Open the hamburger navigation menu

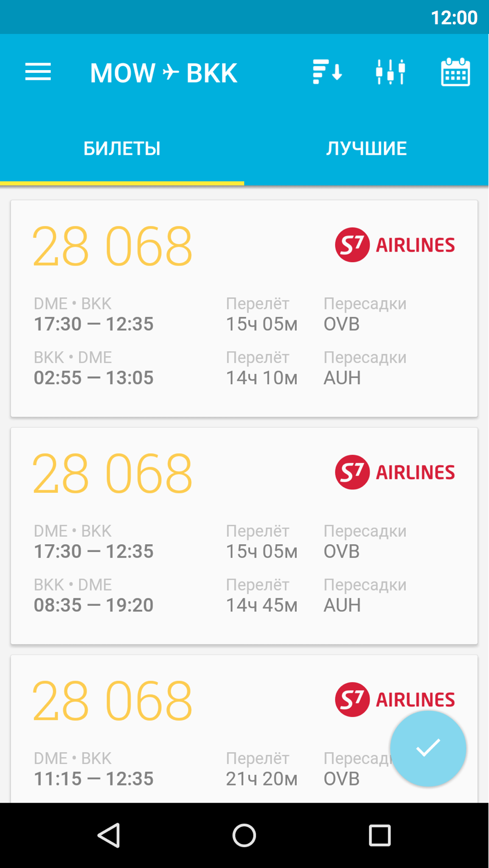(x=38, y=72)
